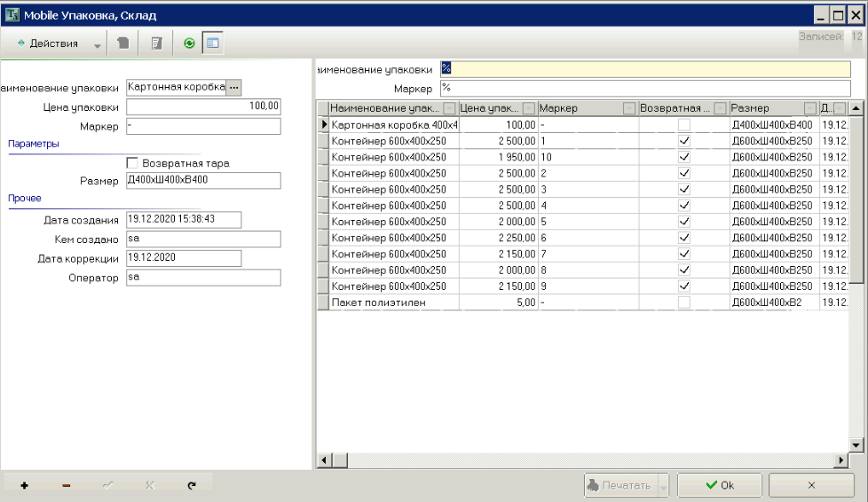
Task: Click the refresh arrow navigator icon
Action: tap(192, 485)
